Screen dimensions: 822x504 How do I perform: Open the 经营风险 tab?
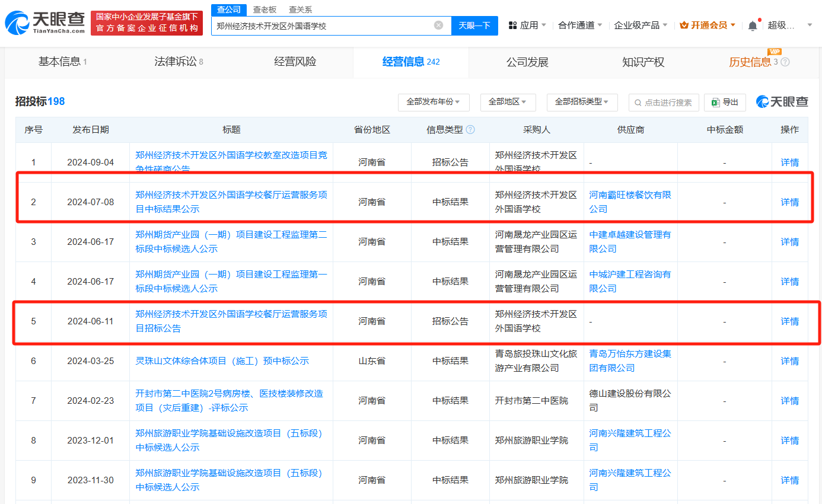[x=295, y=62]
